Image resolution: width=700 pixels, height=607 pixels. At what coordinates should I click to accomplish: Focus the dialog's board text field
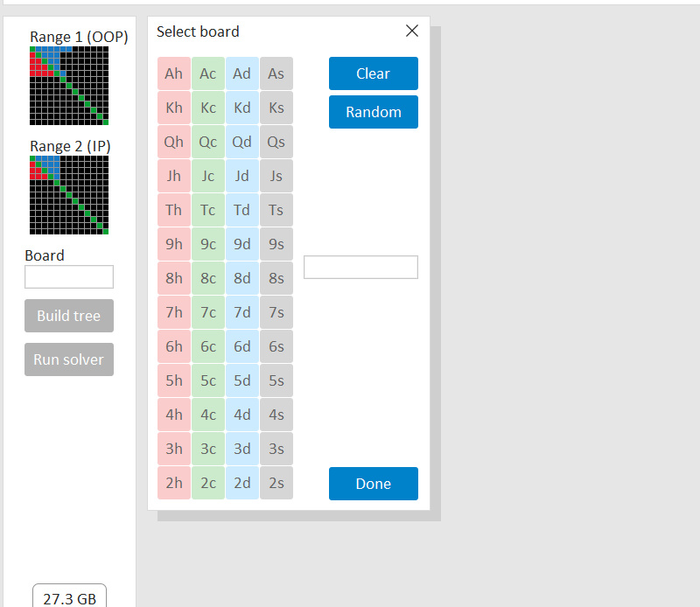pyautogui.click(x=360, y=268)
